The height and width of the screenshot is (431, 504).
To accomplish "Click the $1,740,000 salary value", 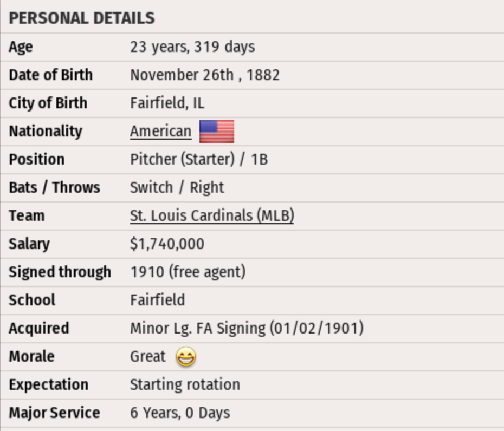I will (x=167, y=244).
